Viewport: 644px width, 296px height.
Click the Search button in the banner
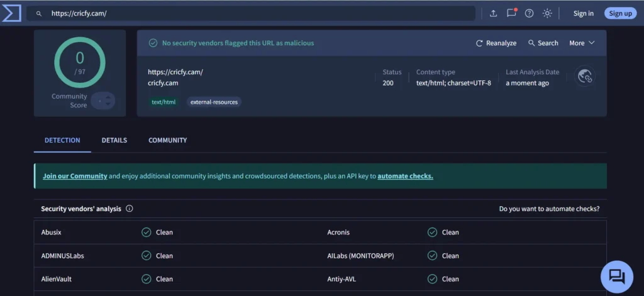tap(543, 43)
